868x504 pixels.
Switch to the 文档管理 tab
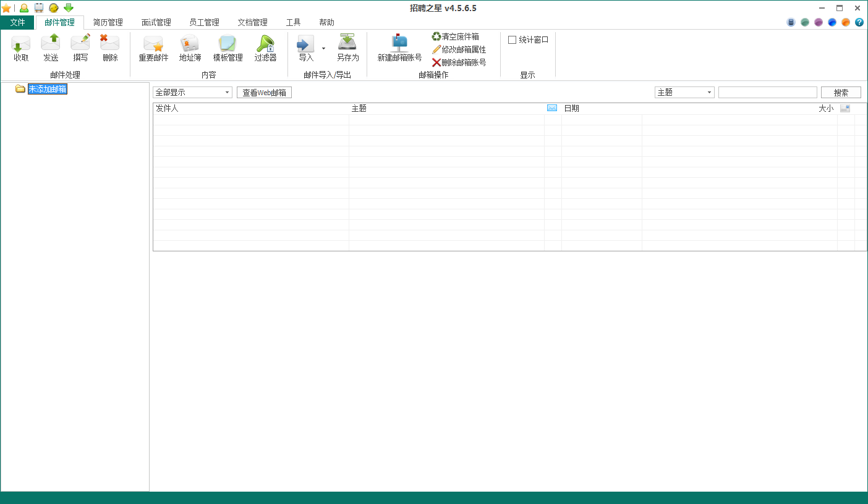[253, 22]
